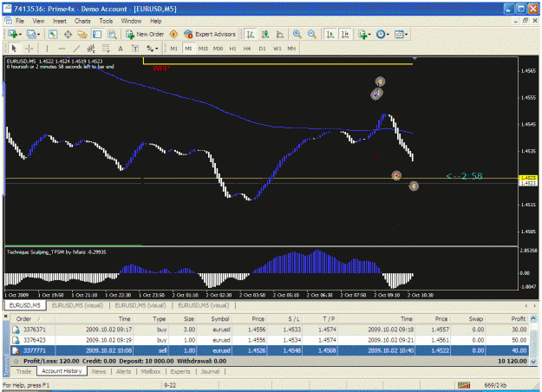This screenshot has height=392, width=542.
Task: Open the Market Watch window icon
Action: coord(53,34)
